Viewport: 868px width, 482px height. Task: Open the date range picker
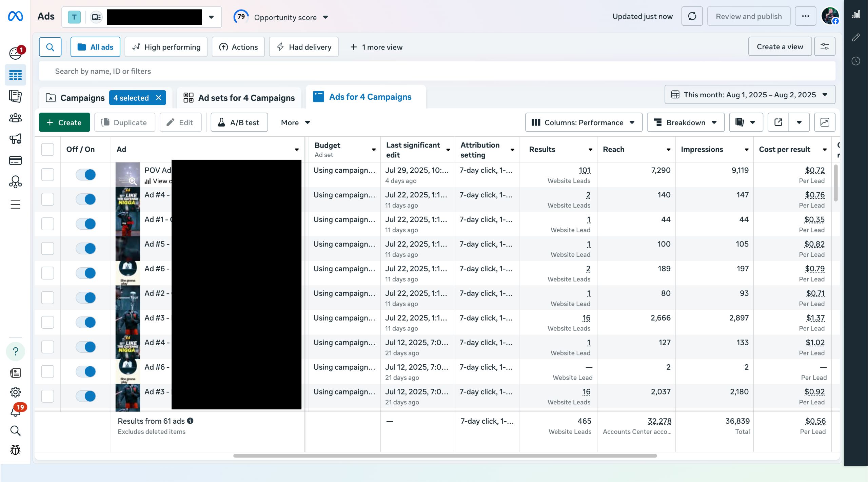coord(750,95)
